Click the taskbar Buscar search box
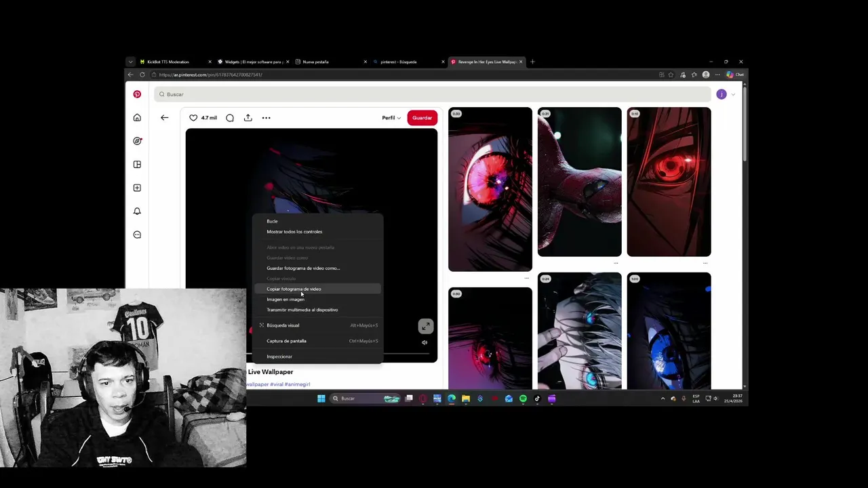The image size is (868, 488). [365, 399]
